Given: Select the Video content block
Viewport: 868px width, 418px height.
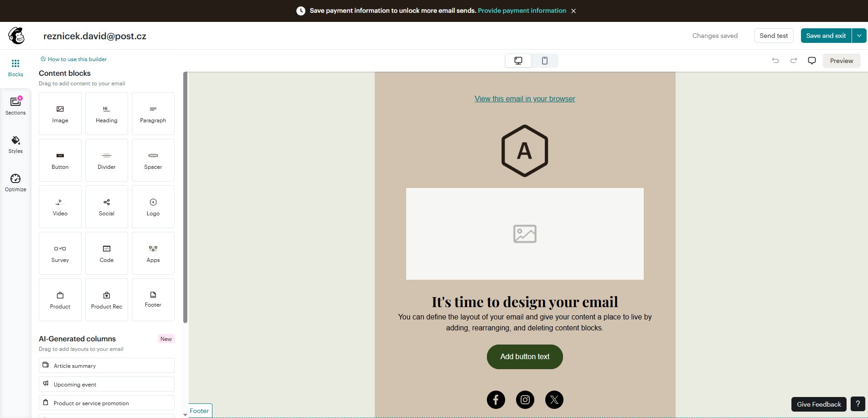Looking at the screenshot, I should click(60, 207).
